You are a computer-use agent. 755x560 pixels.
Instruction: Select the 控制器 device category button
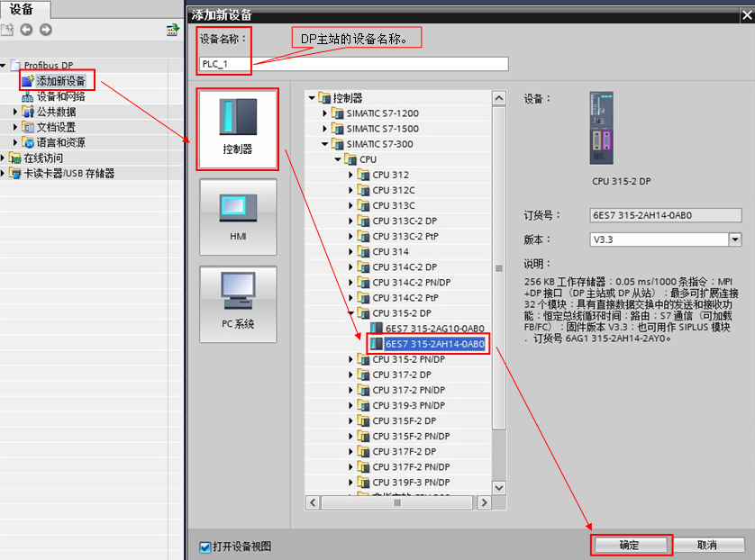[x=237, y=129]
